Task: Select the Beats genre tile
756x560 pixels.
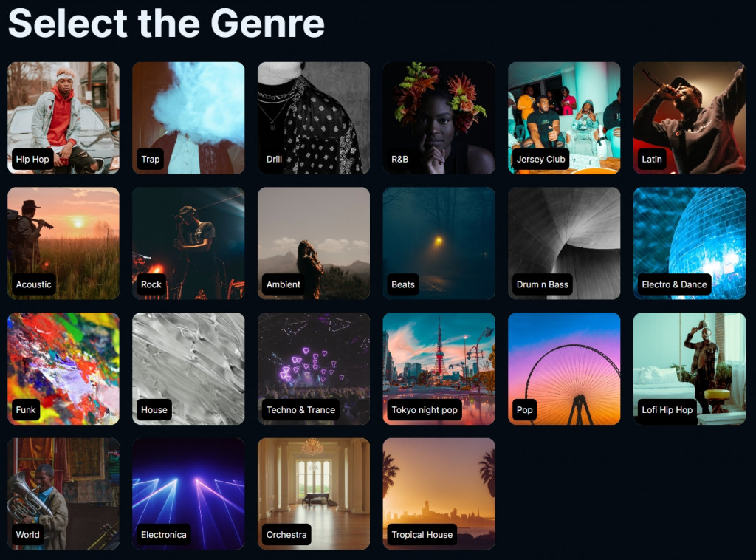Action: [x=439, y=243]
